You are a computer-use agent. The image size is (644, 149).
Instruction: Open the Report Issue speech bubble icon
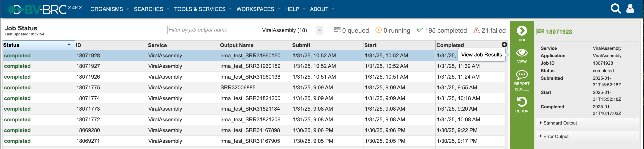[521, 75]
